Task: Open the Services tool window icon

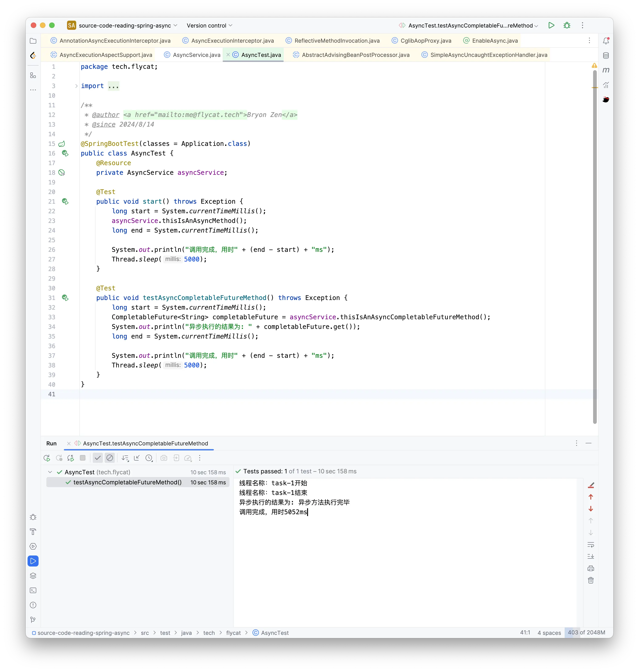Action: (x=33, y=546)
